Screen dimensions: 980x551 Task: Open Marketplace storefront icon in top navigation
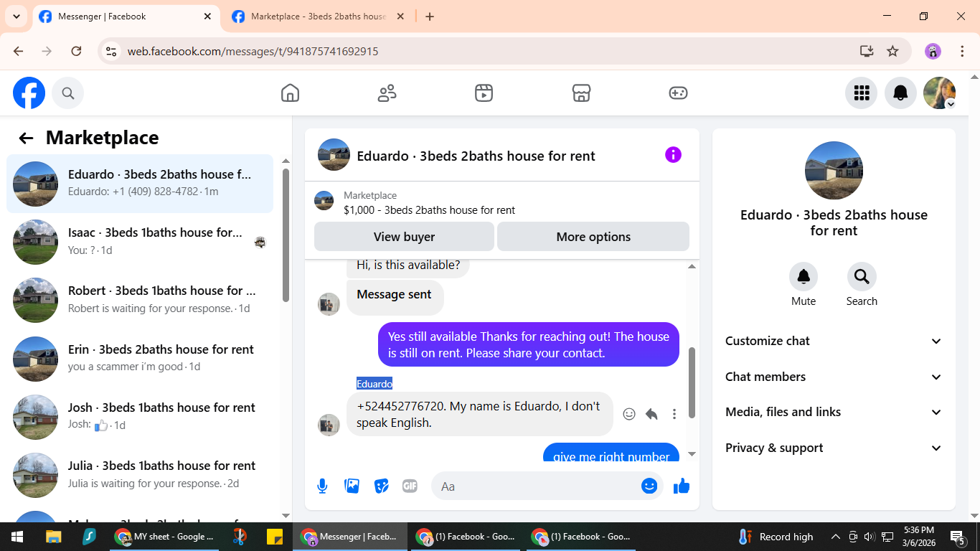point(581,93)
